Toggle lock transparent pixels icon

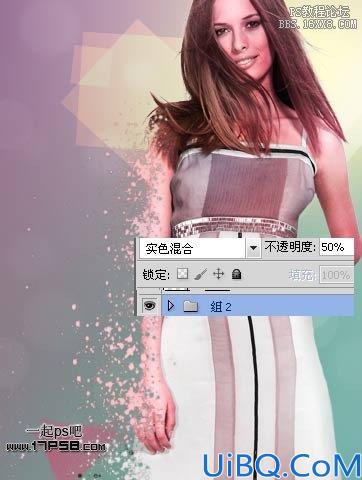coord(182,274)
